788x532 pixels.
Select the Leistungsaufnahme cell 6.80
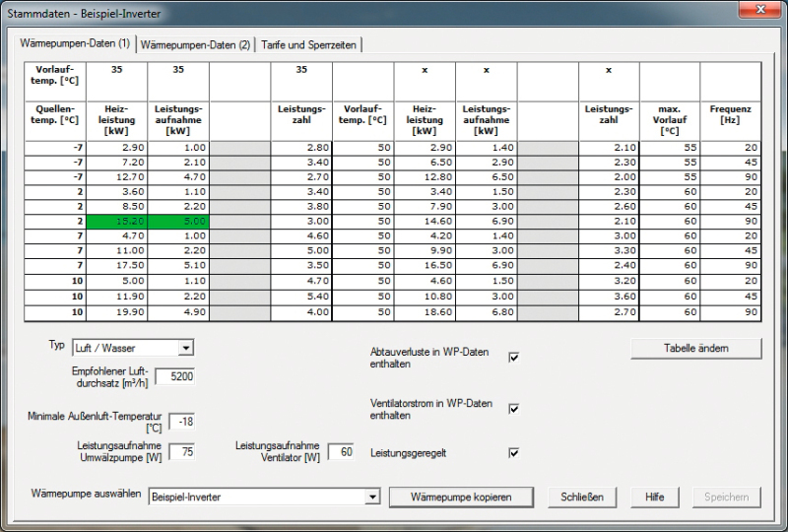487,312
